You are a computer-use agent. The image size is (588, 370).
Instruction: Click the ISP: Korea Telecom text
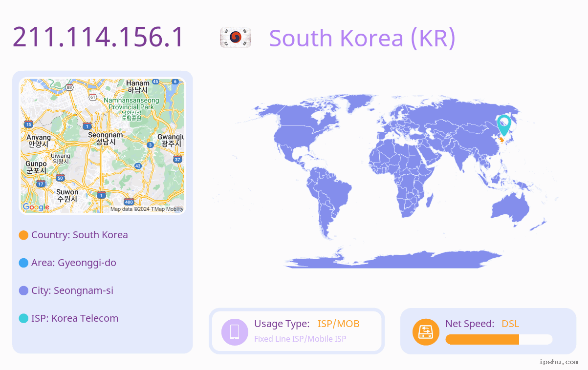(75, 318)
